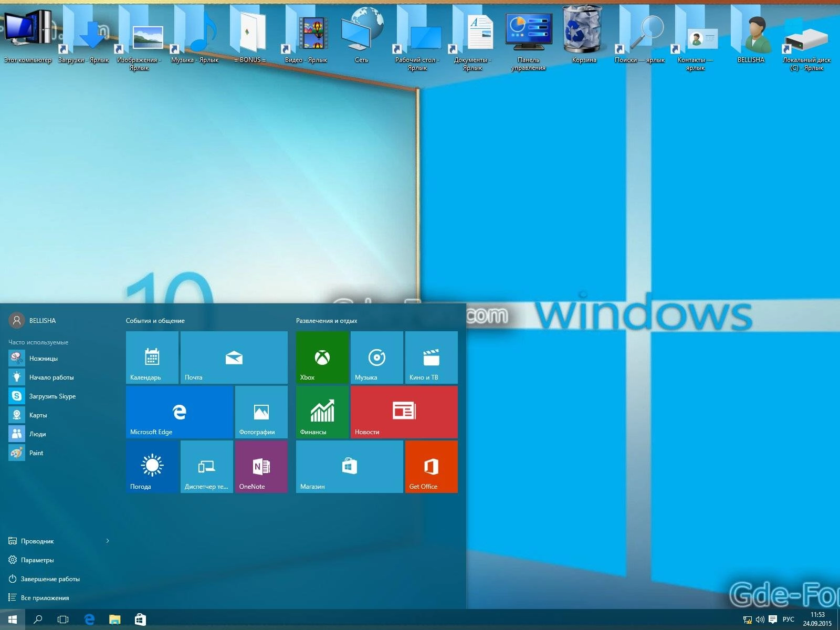Open Store from the taskbar
The height and width of the screenshot is (630, 840).
140,619
